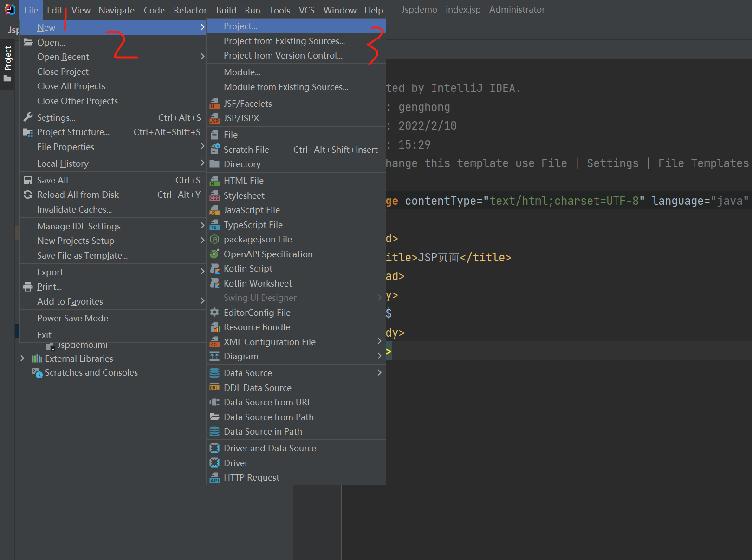Click the Print printer icon
The image size is (752, 560).
coord(28,287)
